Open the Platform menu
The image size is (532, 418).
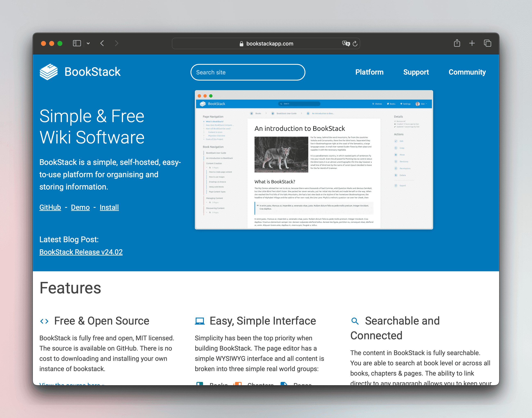coord(369,72)
